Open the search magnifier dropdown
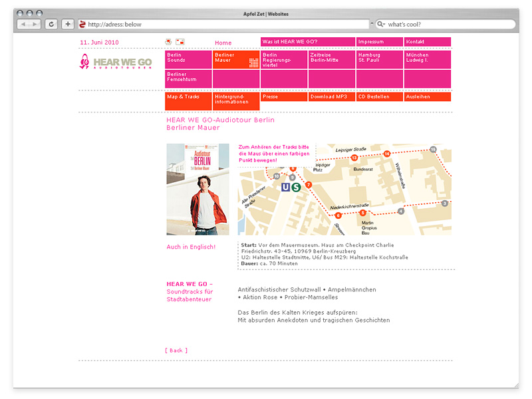Image resolution: width=532 pixels, height=399 pixels. [x=381, y=24]
